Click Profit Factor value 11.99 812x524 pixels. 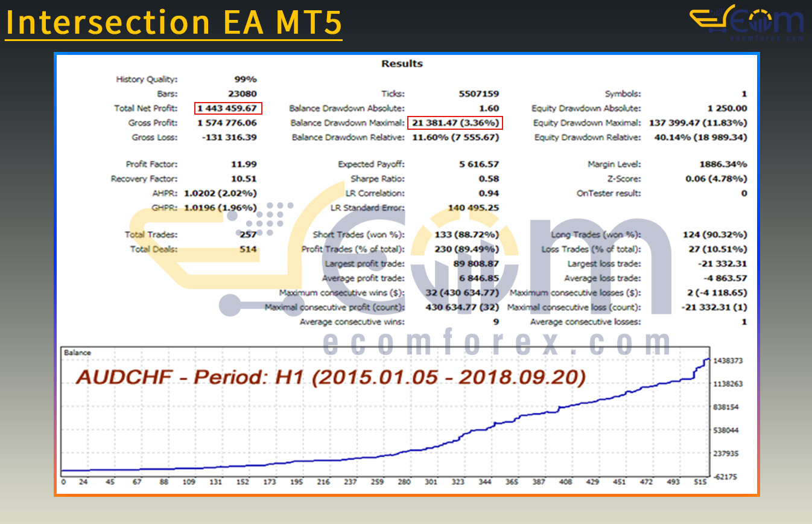coord(246,164)
